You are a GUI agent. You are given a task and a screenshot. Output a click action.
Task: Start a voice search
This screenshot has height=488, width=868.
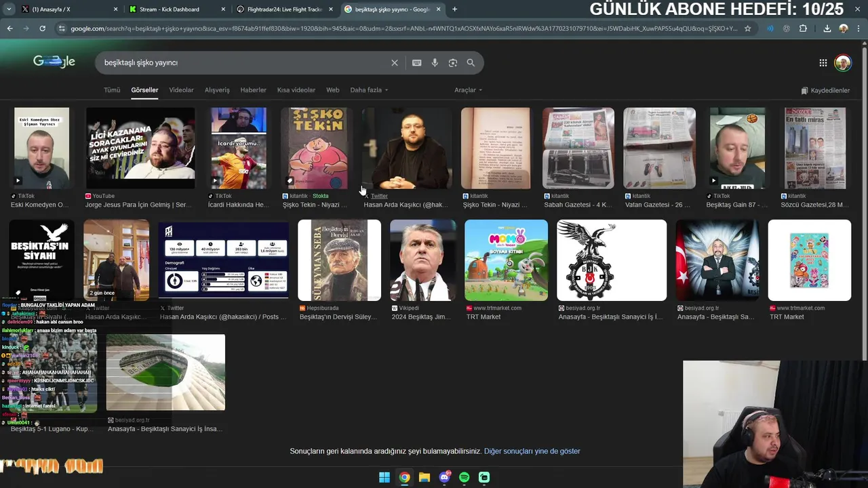click(x=435, y=62)
